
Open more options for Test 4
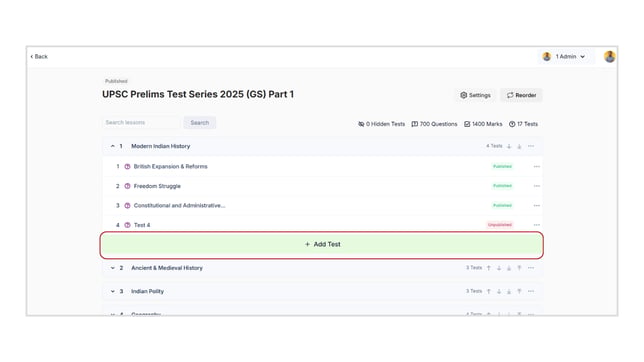click(x=536, y=225)
